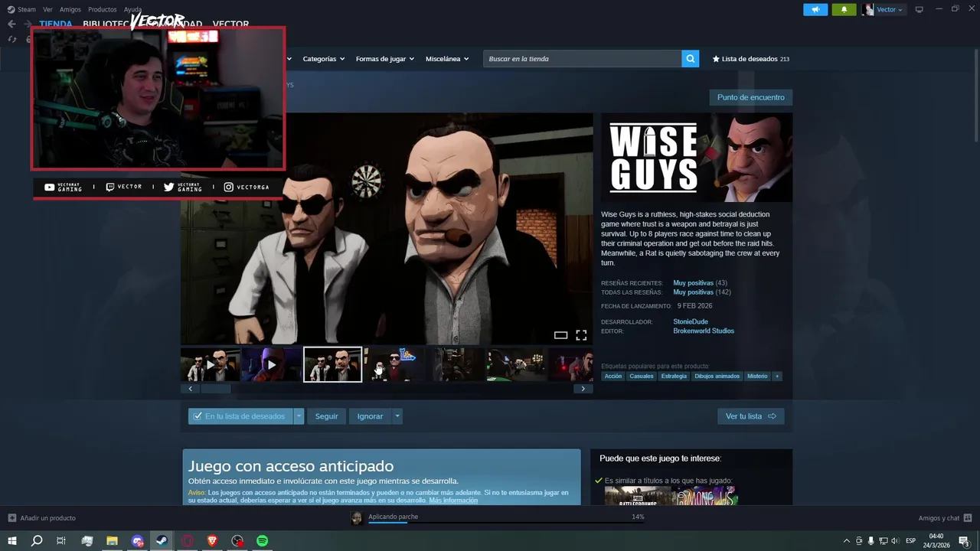This screenshot has width=980, height=551.
Task: Click the Vector profile avatar picture
Action: [x=867, y=9]
